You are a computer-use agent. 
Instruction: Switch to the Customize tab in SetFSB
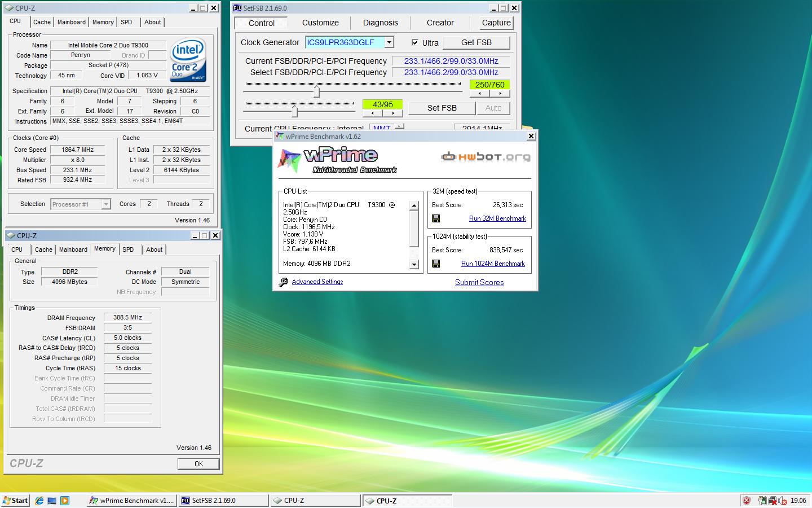point(320,23)
